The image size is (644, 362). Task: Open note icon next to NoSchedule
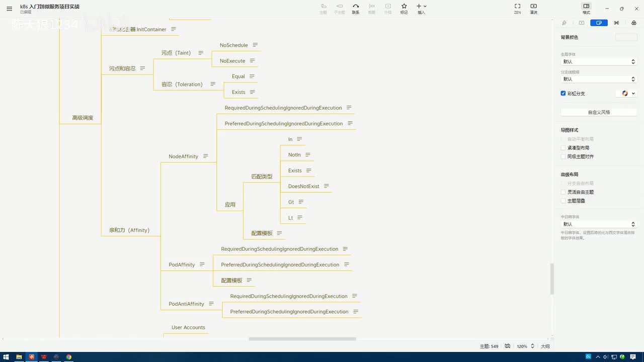255,45
